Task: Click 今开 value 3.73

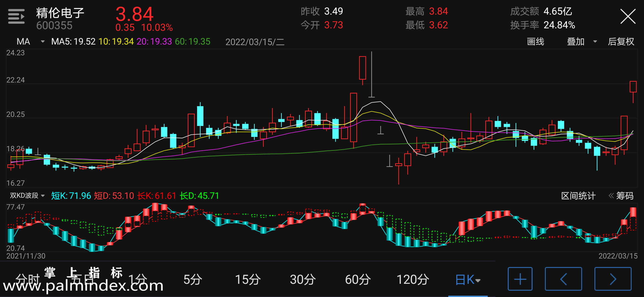Action: 334,25
